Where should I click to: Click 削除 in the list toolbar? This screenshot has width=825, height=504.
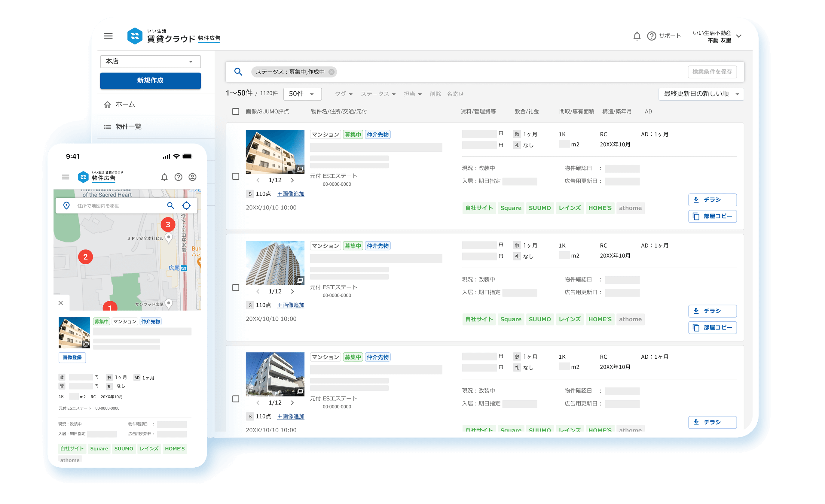tap(435, 94)
